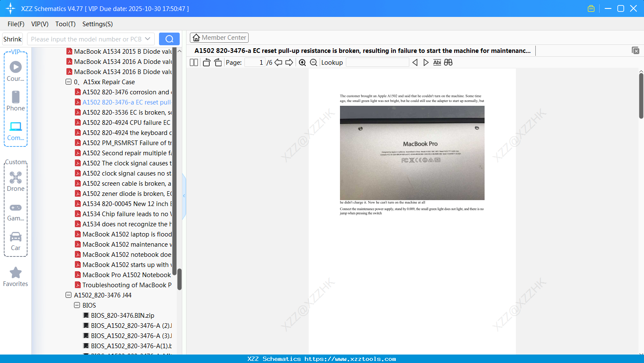
Task: Open A1534 Chip failure case
Action: [x=123, y=214]
